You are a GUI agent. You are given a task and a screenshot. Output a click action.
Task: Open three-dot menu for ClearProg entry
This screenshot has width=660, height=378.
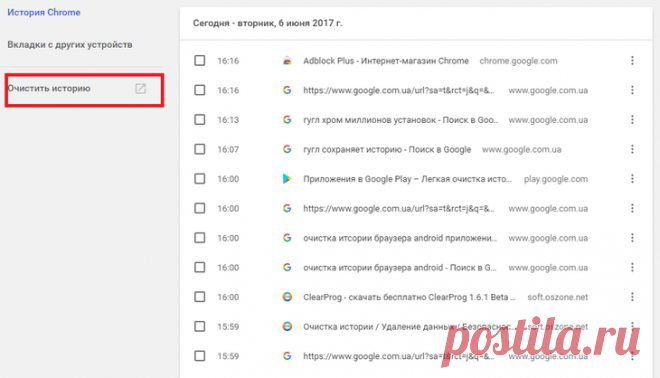pyautogui.click(x=632, y=297)
